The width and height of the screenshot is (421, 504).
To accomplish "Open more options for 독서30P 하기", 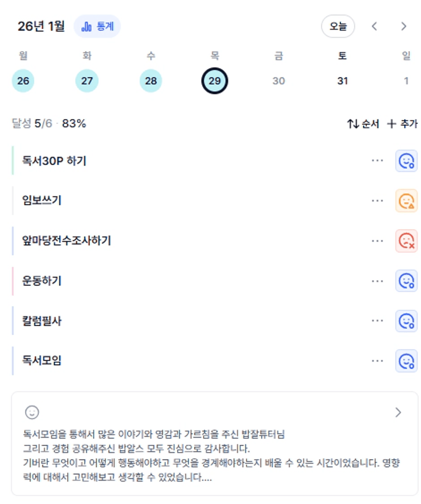I will point(377,161).
